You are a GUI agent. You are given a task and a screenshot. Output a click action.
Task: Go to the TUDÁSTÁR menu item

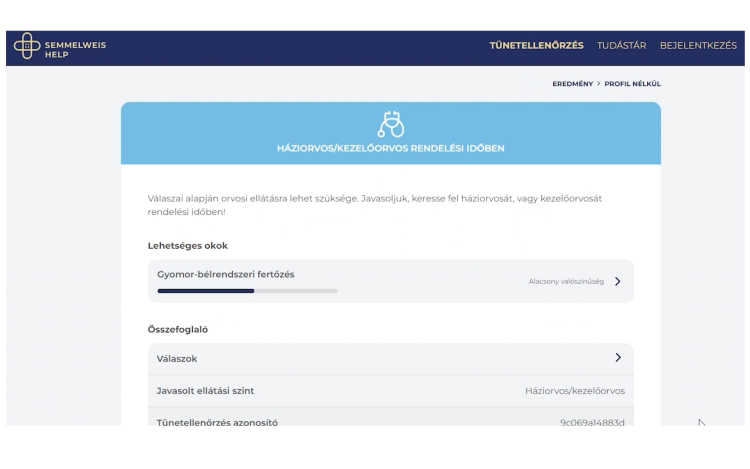(620, 47)
